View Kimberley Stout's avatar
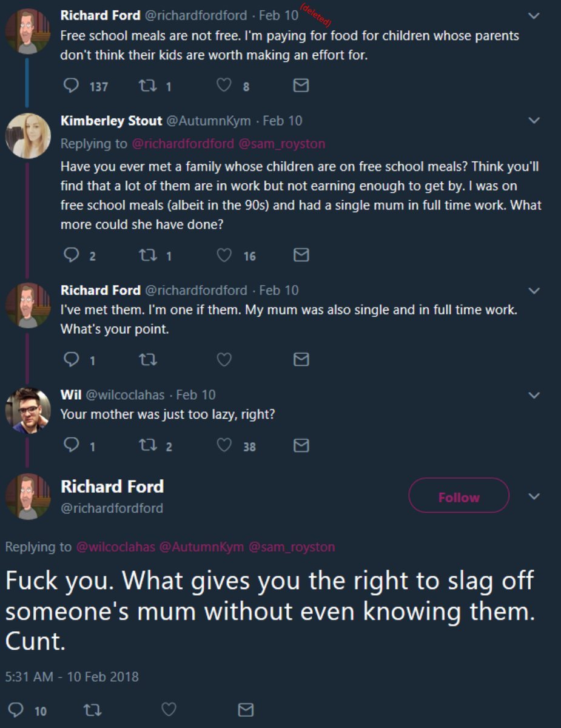This screenshot has width=561, height=728. point(28,135)
